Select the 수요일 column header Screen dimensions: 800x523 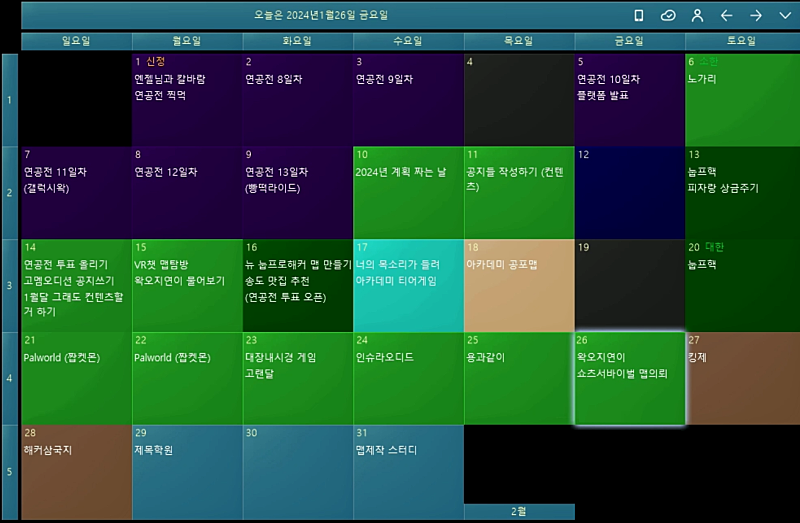click(408, 41)
